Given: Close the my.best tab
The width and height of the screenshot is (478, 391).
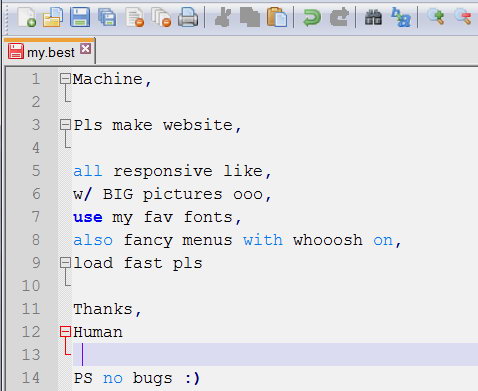Looking at the screenshot, I should coord(86,49).
